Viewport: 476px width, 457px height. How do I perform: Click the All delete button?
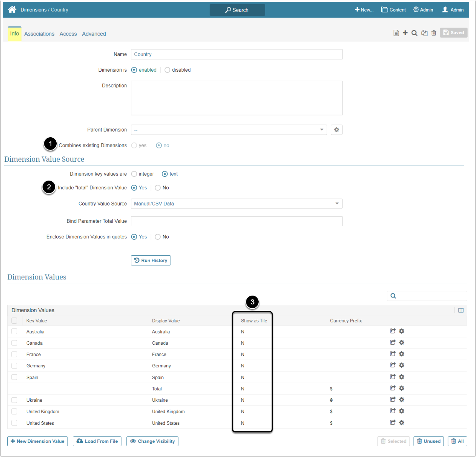tap(458, 441)
